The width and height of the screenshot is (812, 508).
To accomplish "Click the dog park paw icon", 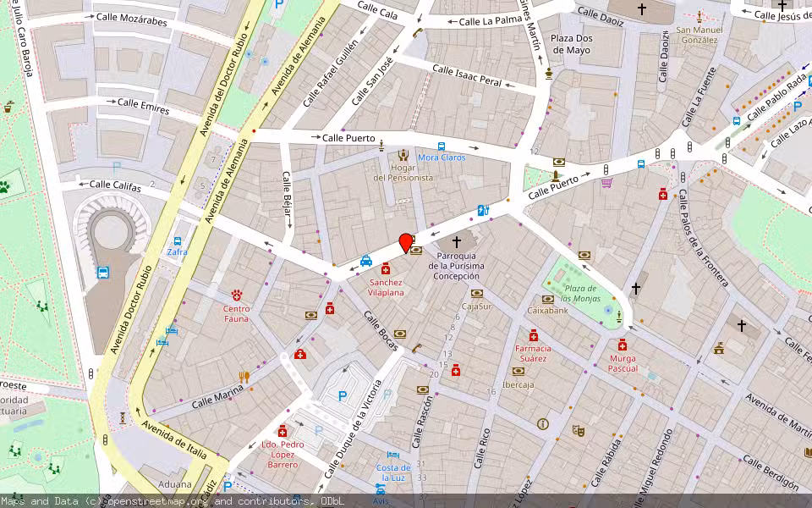I will 5,186.
